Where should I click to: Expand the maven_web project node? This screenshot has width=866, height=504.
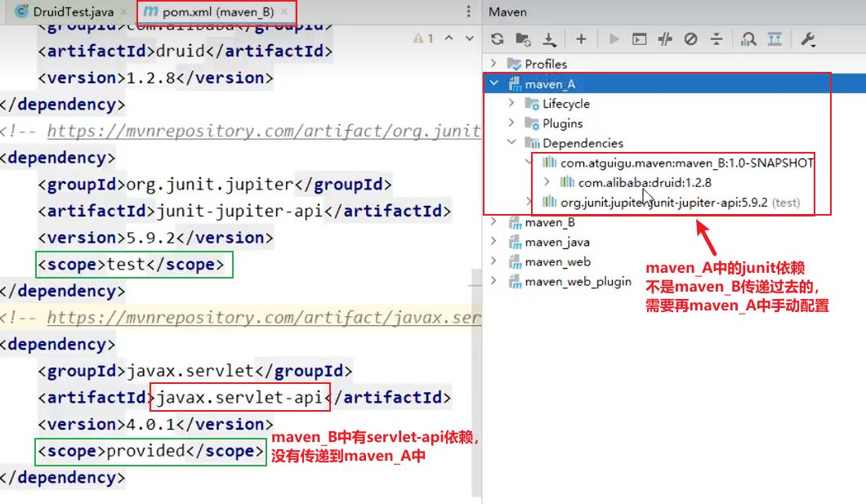493,261
